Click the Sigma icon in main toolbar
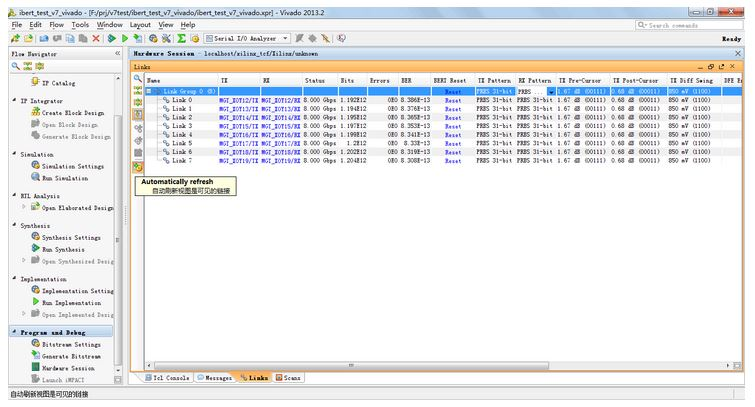 pos(181,38)
